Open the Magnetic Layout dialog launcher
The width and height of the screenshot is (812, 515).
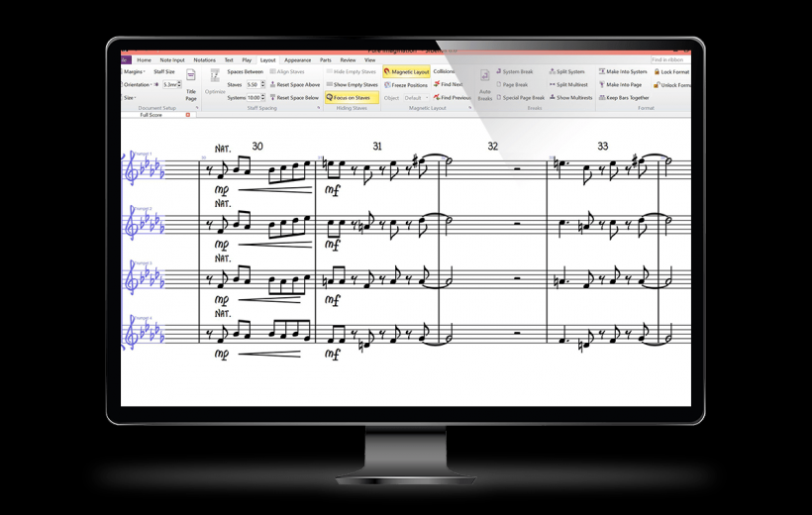(470, 108)
